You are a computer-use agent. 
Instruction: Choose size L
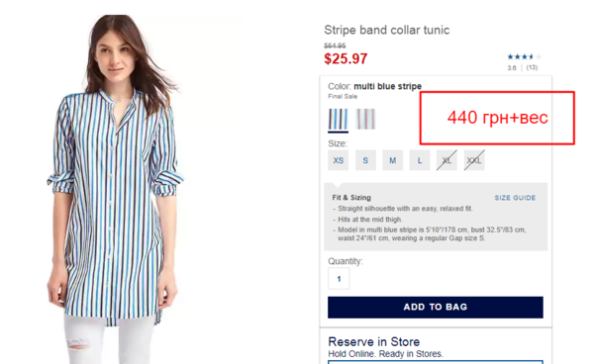(420, 160)
